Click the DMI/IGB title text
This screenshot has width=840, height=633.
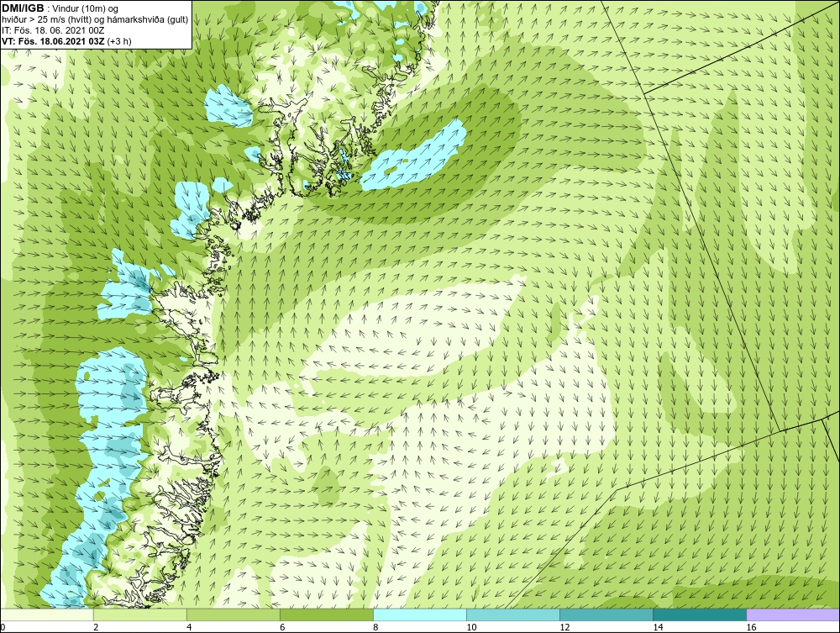pos(23,8)
